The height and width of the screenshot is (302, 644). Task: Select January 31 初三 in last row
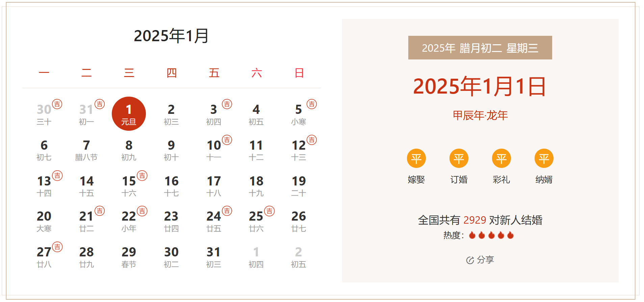click(x=214, y=257)
